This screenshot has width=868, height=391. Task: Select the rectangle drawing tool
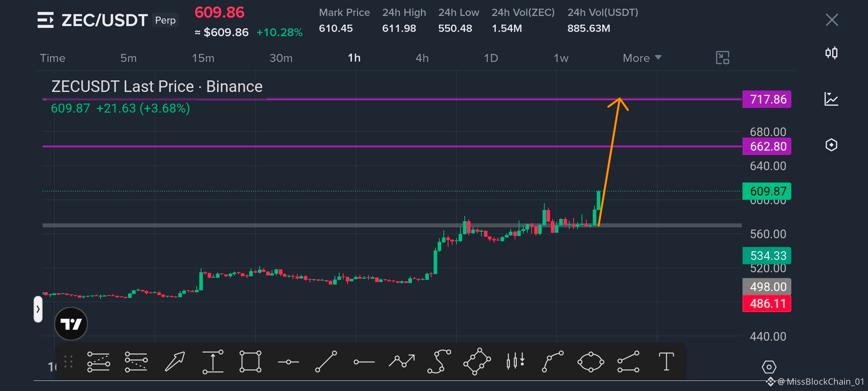click(250, 361)
